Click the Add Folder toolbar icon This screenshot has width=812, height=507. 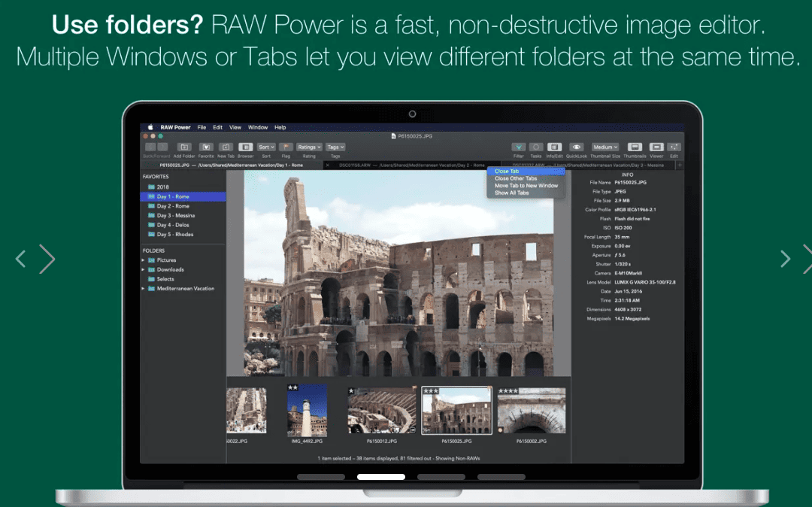[x=184, y=147]
